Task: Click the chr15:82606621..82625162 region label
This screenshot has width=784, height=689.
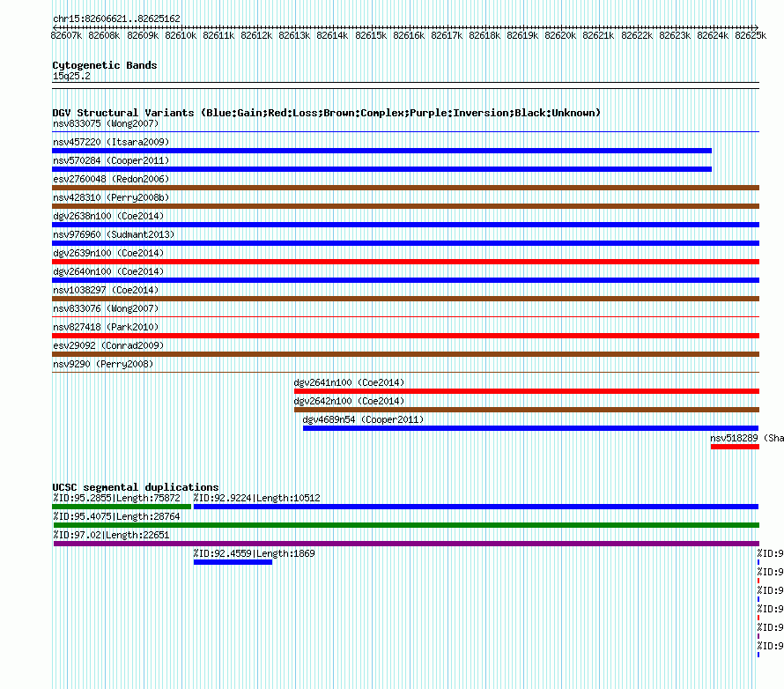Action: pos(116,19)
